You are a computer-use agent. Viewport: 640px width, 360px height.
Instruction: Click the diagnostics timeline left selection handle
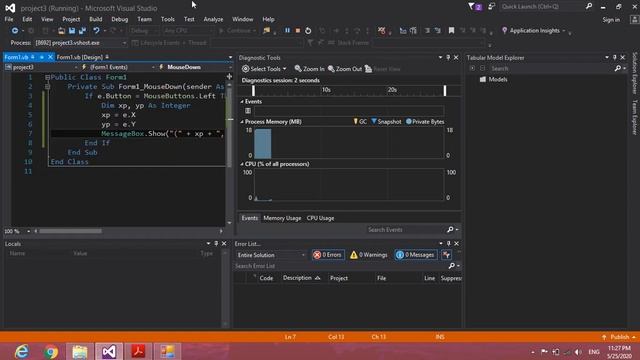tap(253, 90)
